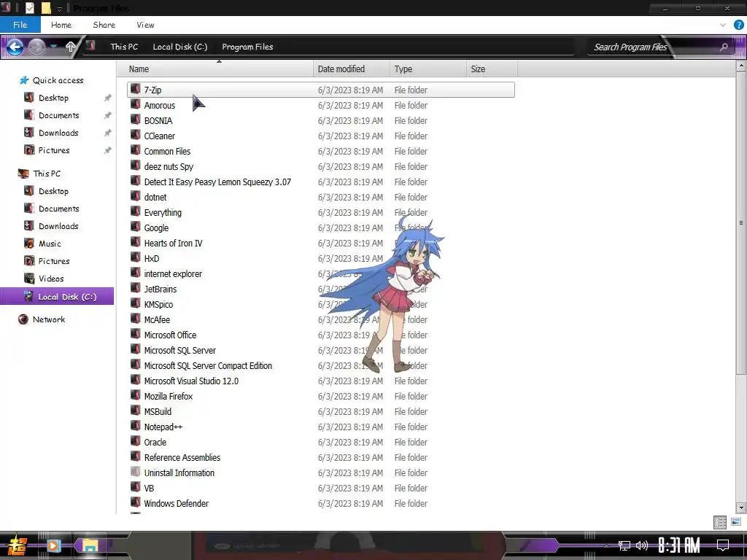Image resolution: width=747 pixels, height=560 pixels.
Task: Open the File tab
Action: click(x=20, y=25)
